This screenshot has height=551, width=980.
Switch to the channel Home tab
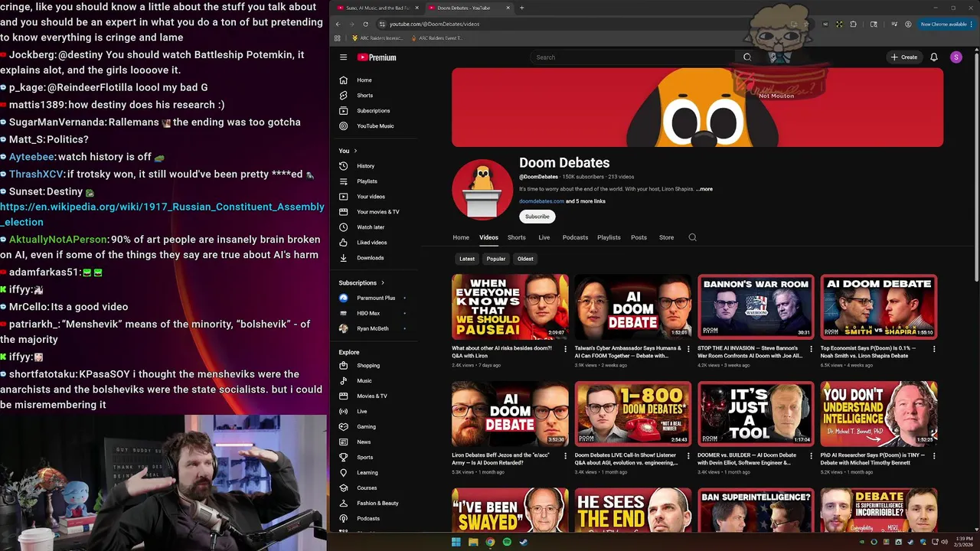[x=461, y=237]
